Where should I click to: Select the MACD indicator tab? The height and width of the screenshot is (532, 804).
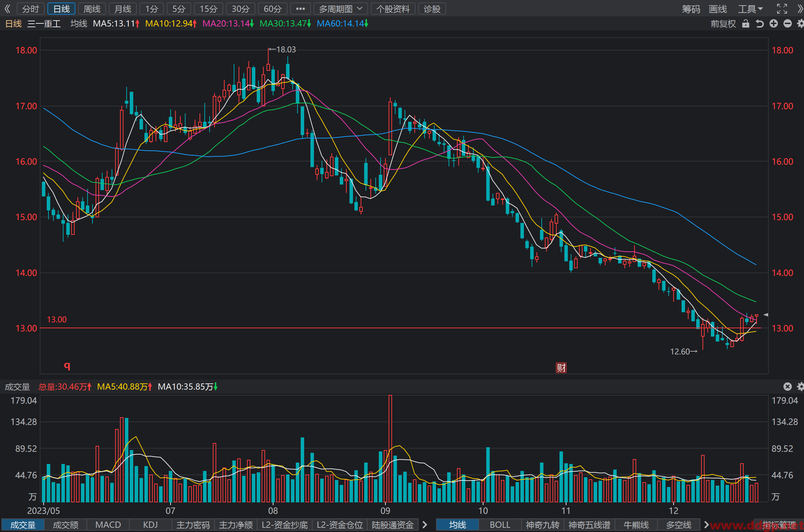(x=108, y=525)
